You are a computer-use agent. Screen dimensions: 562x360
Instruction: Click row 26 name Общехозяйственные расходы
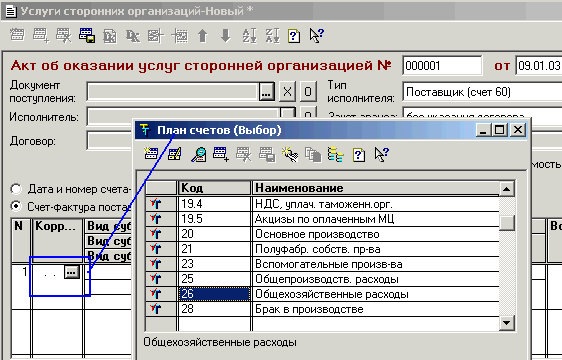332,294
